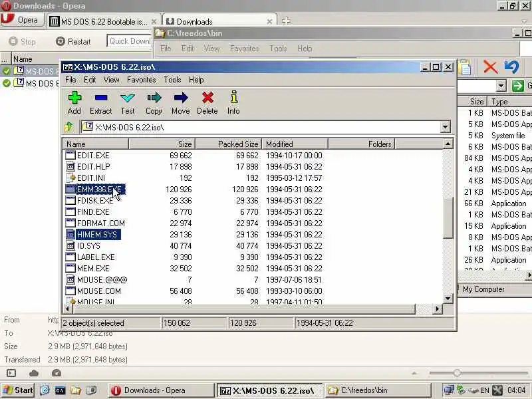The width and height of the screenshot is (532, 399).
Task: Click the red X delete icon in Explorer window
Action: [x=490, y=67]
